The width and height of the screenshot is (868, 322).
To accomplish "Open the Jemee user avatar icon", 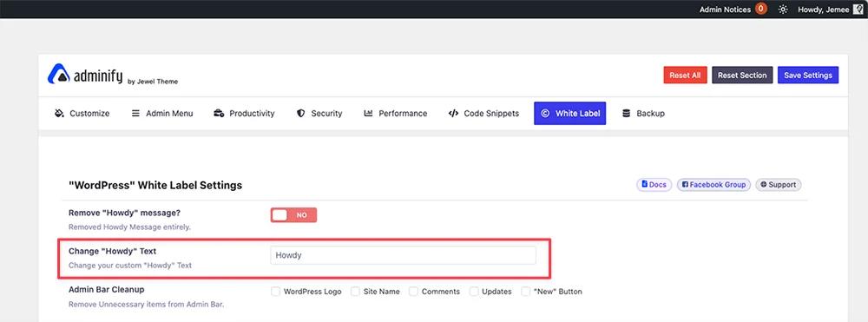I will pyautogui.click(x=858, y=10).
